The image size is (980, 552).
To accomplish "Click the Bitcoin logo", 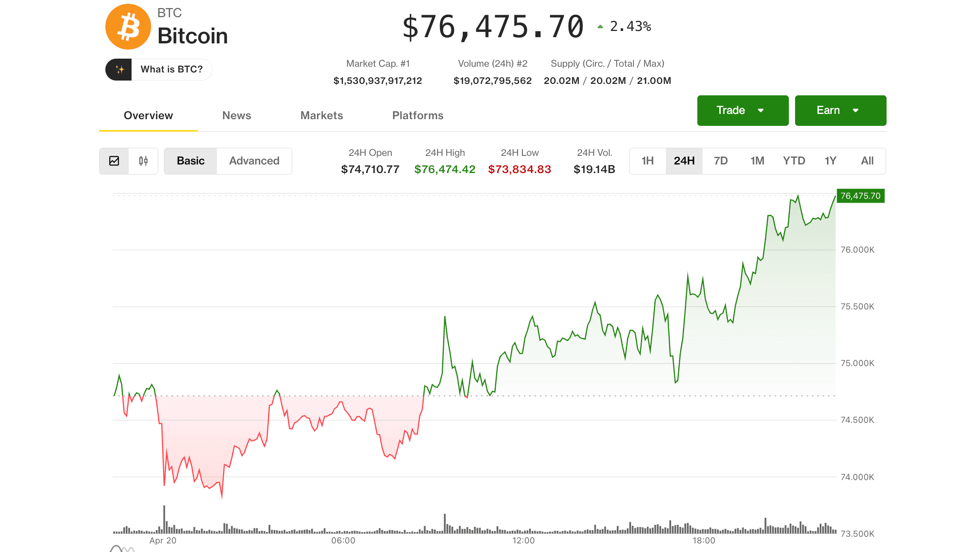I will point(128,27).
